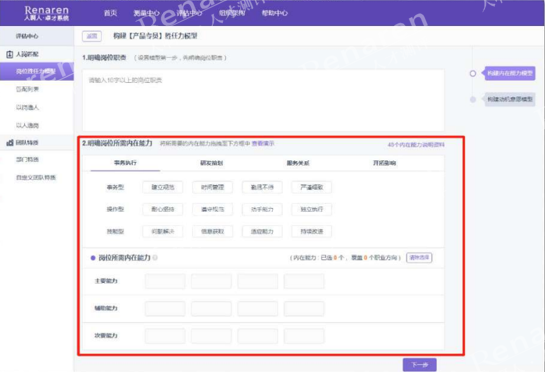Click the 清除选择 button
Image resolution: width=545 pixels, height=375 pixels.
point(419,258)
